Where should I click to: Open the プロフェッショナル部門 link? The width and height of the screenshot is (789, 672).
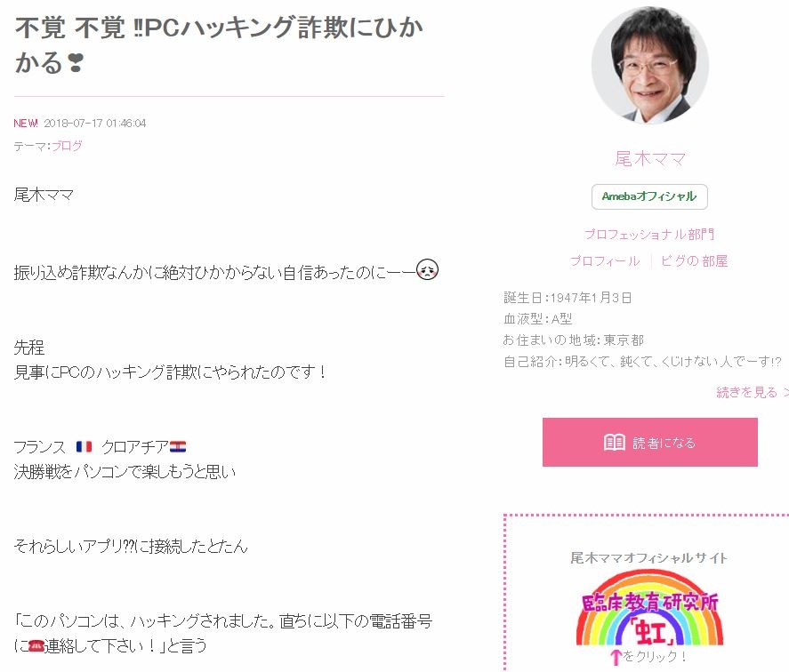pyautogui.click(x=649, y=234)
